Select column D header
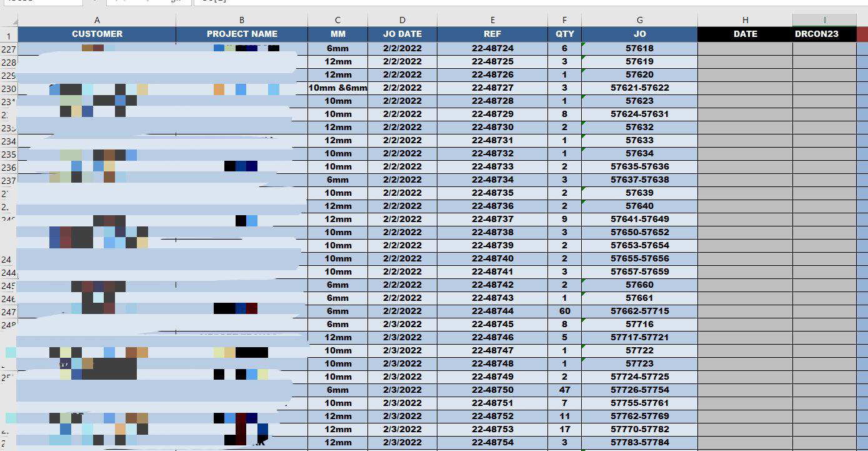868x451 pixels. (402, 20)
